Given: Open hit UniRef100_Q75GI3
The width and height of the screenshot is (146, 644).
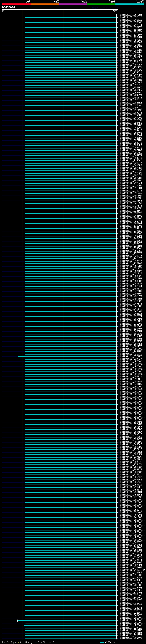Looking at the screenshot, I should pos(131,191).
